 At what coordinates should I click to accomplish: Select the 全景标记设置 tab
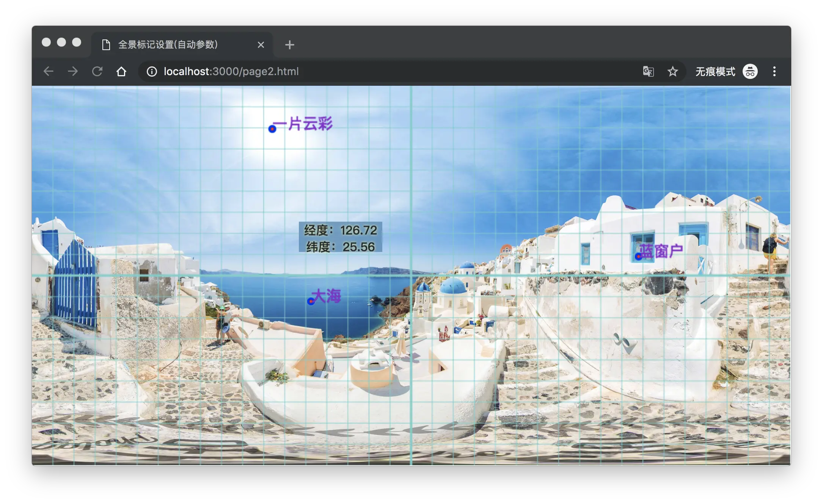pyautogui.click(x=168, y=45)
